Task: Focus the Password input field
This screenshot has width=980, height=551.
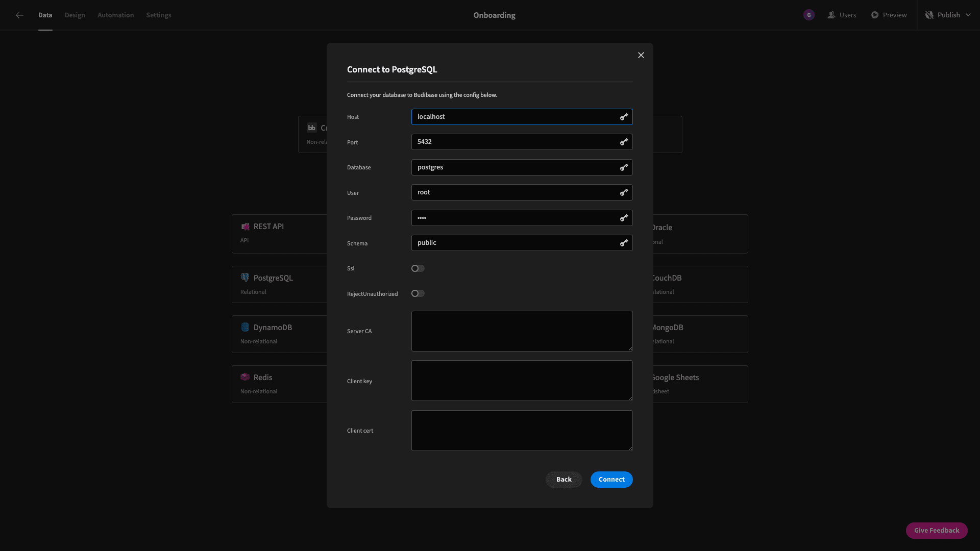Action: click(522, 218)
